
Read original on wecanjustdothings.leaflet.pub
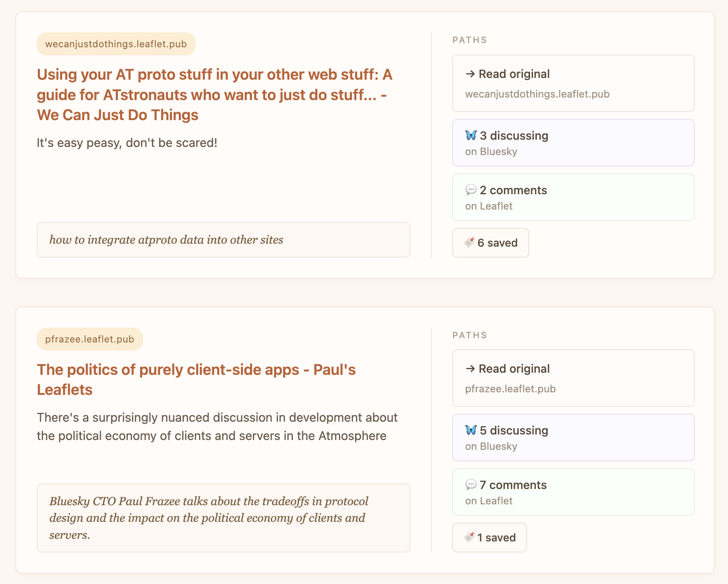click(573, 83)
